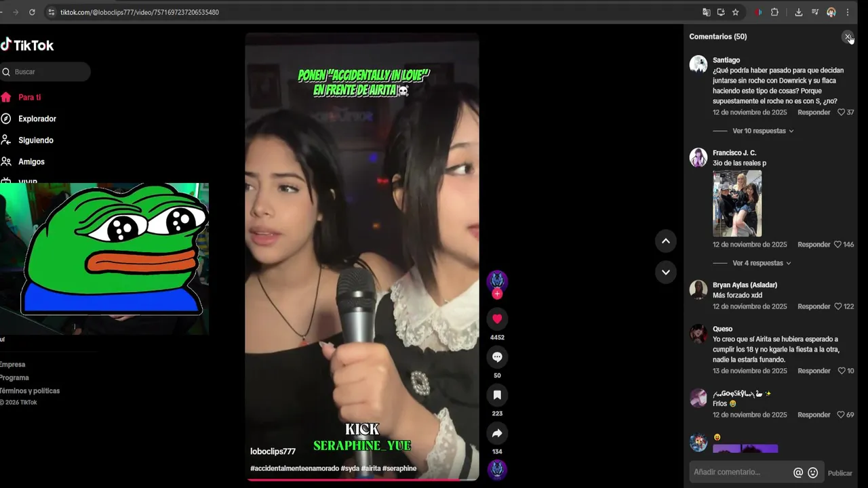Follow creator with red plus button

pyautogui.click(x=497, y=293)
